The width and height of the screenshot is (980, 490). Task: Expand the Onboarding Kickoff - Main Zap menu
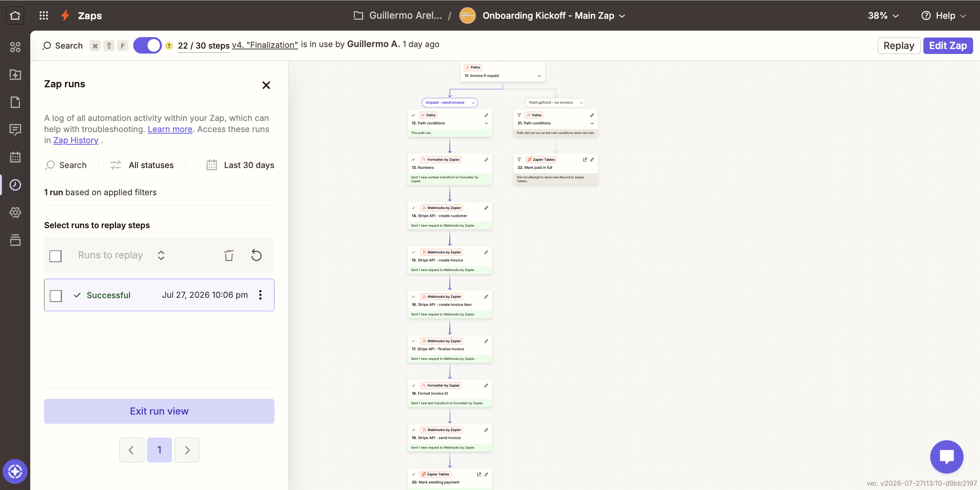point(554,16)
